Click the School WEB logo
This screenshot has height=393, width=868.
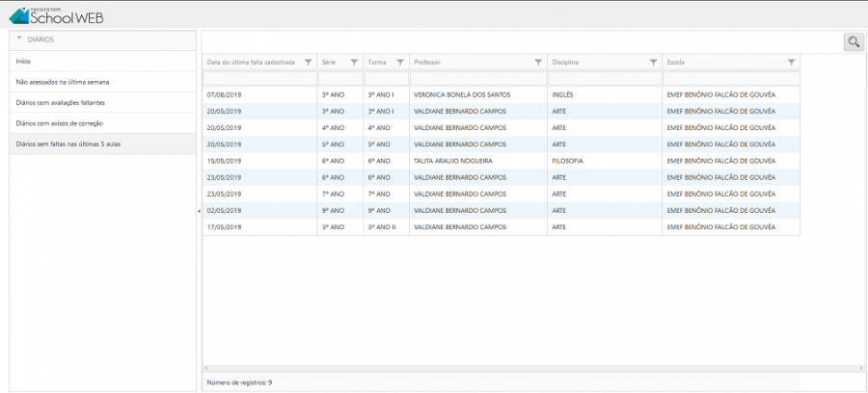point(56,15)
